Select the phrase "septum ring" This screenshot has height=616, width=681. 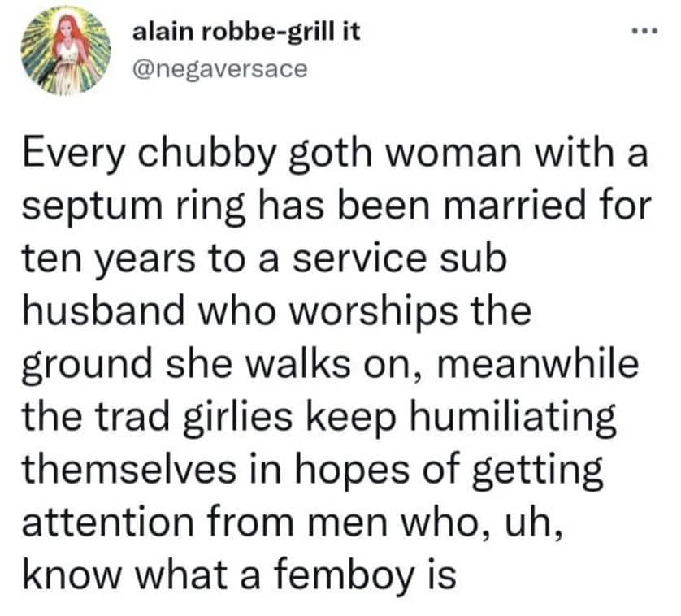(131, 208)
